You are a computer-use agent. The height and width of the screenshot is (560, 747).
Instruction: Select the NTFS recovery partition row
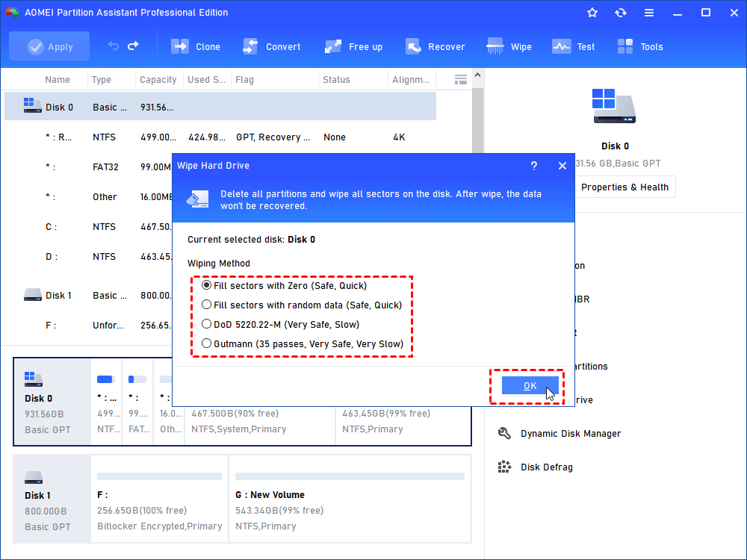coord(220,137)
